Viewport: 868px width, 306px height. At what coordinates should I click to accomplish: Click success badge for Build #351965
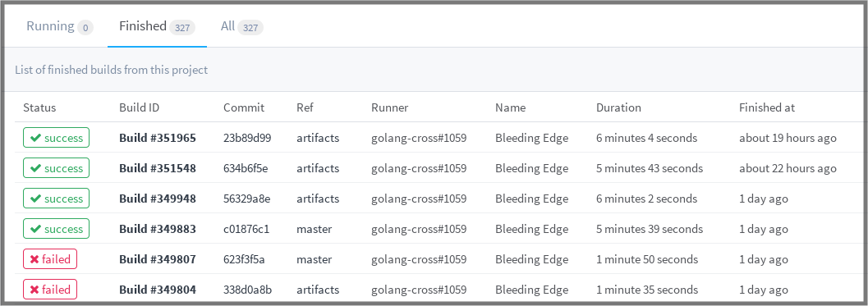pos(56,138)
